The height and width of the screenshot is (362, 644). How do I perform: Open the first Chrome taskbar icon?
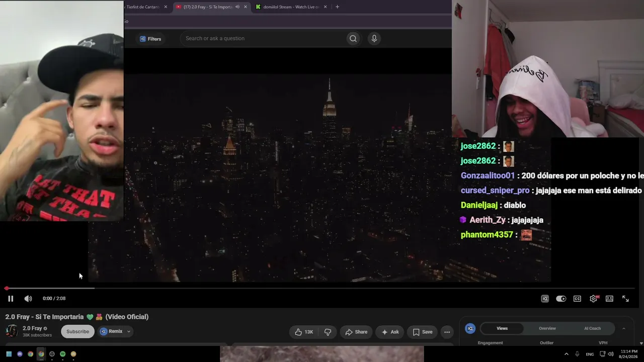[31, 354]
